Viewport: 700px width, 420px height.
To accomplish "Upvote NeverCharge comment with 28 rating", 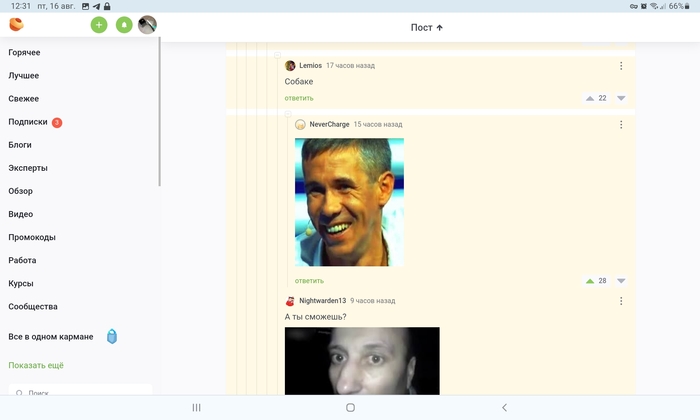I will [x=590, y=281].
